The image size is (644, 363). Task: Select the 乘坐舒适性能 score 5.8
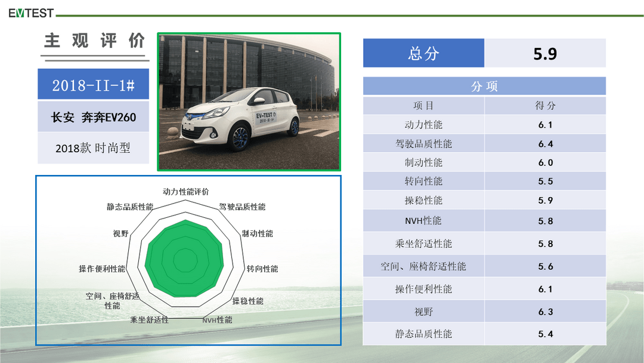(x=546, y=244)
